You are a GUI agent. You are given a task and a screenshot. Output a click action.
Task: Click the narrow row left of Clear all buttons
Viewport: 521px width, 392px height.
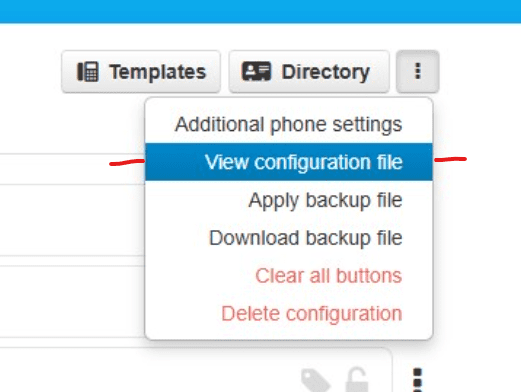(x=72, y=261)
